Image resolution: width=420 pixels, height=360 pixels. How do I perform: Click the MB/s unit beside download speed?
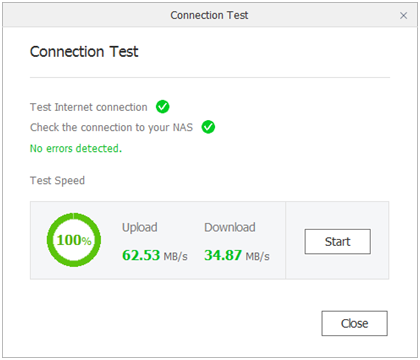257,256
